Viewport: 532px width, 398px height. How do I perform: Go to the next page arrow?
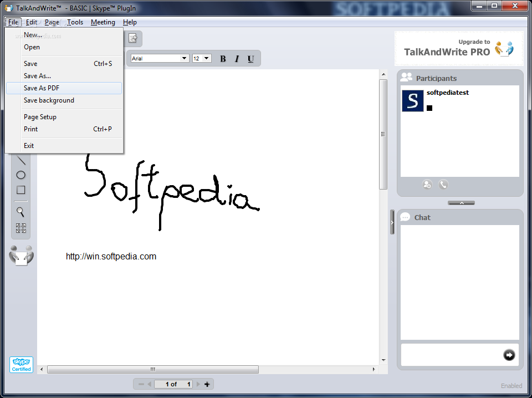tap(198, 384)
